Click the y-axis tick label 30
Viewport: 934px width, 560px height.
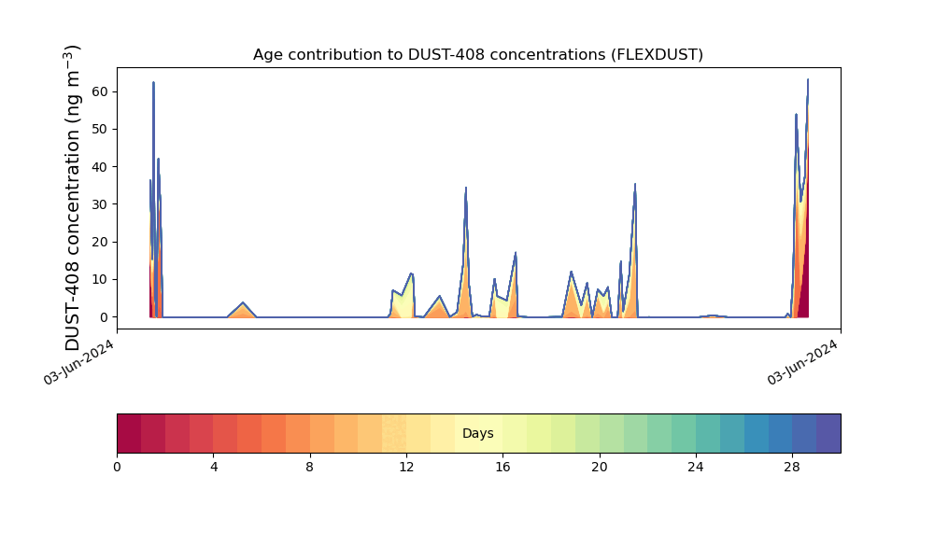coord(100,204)
